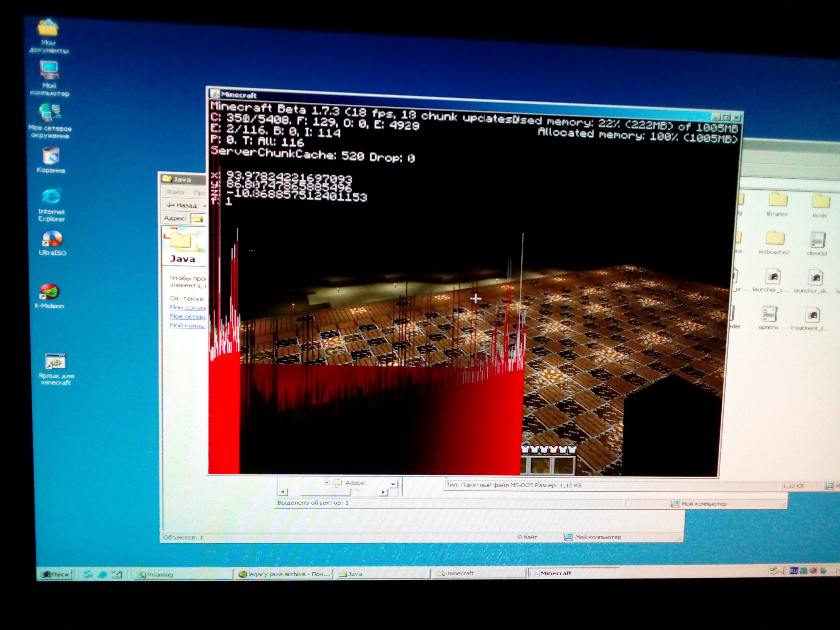
Task: Click the Java window title bar
Action: [x=183, y=179]
